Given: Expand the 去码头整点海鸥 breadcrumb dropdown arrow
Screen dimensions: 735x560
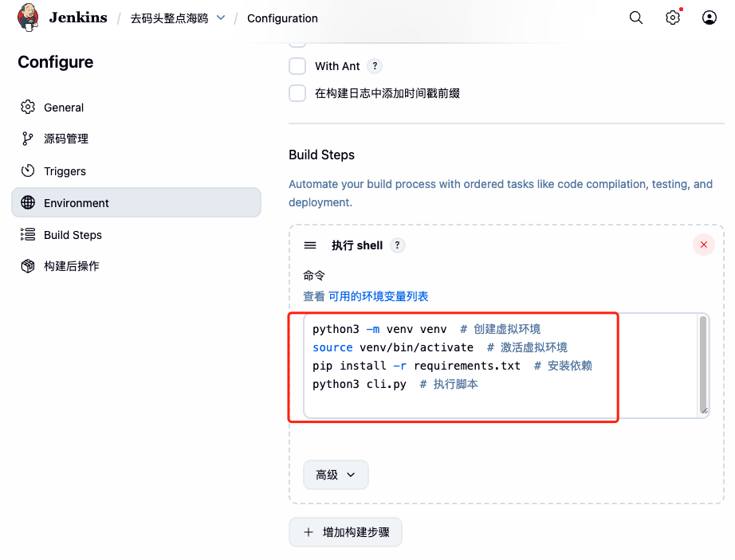Looking at the screenshot, I should (221, 18).
